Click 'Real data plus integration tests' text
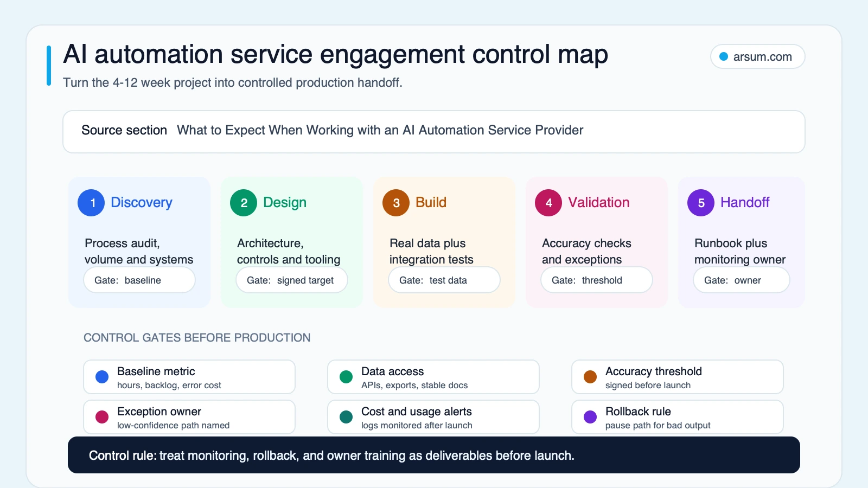This screenshot has height=488, width=868. tap(431, 252)
